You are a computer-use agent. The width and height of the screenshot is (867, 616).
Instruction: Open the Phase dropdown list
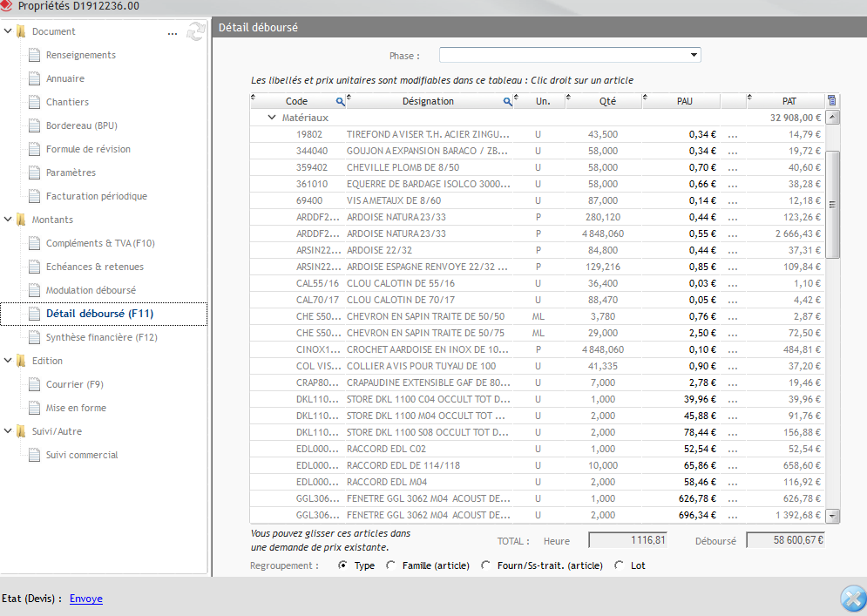pos(694,55)
